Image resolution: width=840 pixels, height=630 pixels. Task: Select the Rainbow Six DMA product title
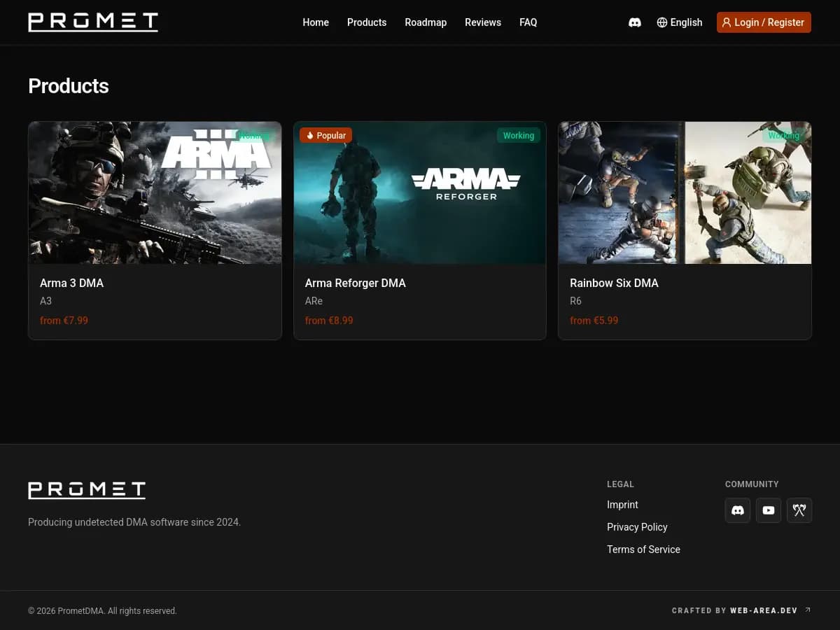pos(614,283)
